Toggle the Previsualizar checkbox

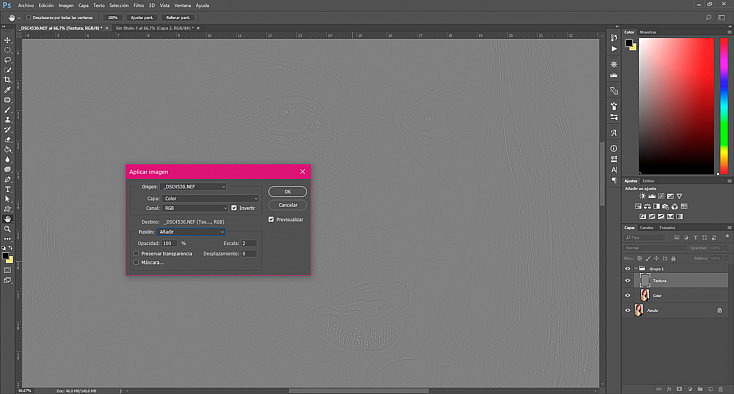point(271,219)
